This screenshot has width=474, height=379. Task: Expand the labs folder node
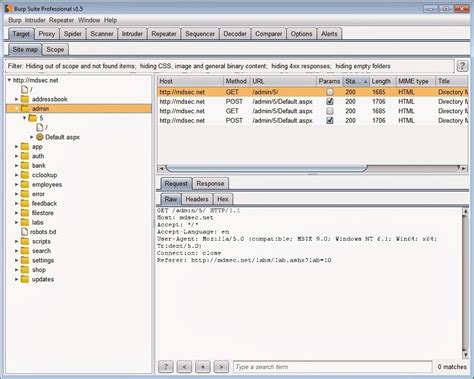16,222
